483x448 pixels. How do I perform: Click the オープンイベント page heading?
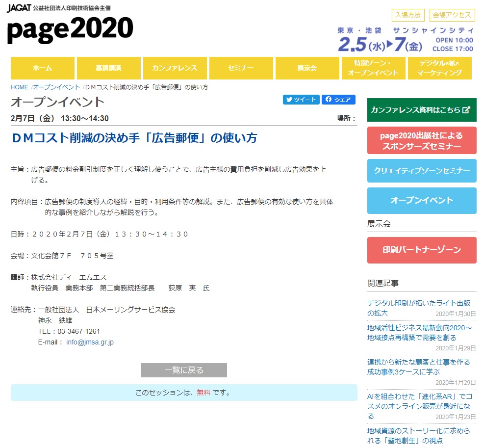coord(57,102)
